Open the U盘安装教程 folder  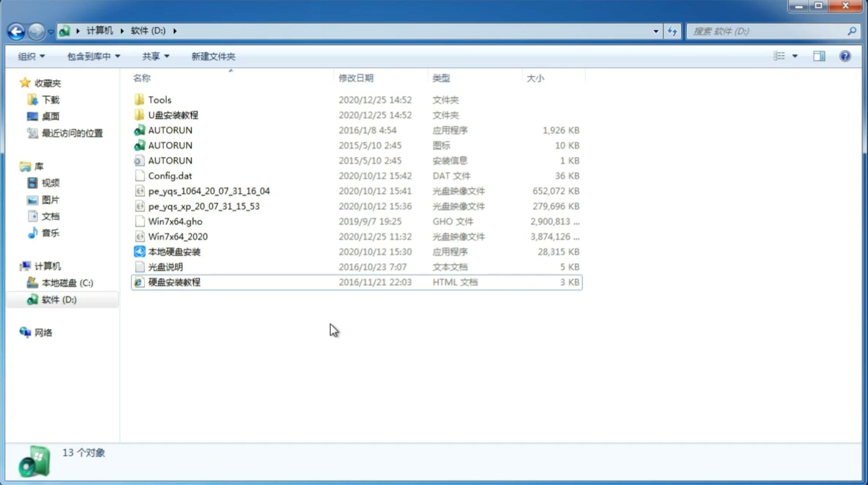[x=173, y=115]
